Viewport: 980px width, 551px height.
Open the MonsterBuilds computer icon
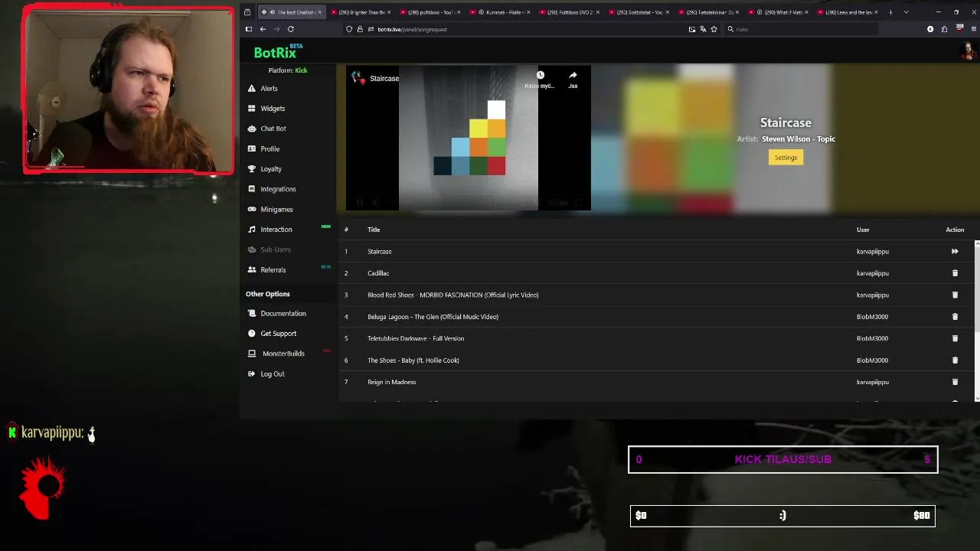pyautogui.click(x=252, y=354)
